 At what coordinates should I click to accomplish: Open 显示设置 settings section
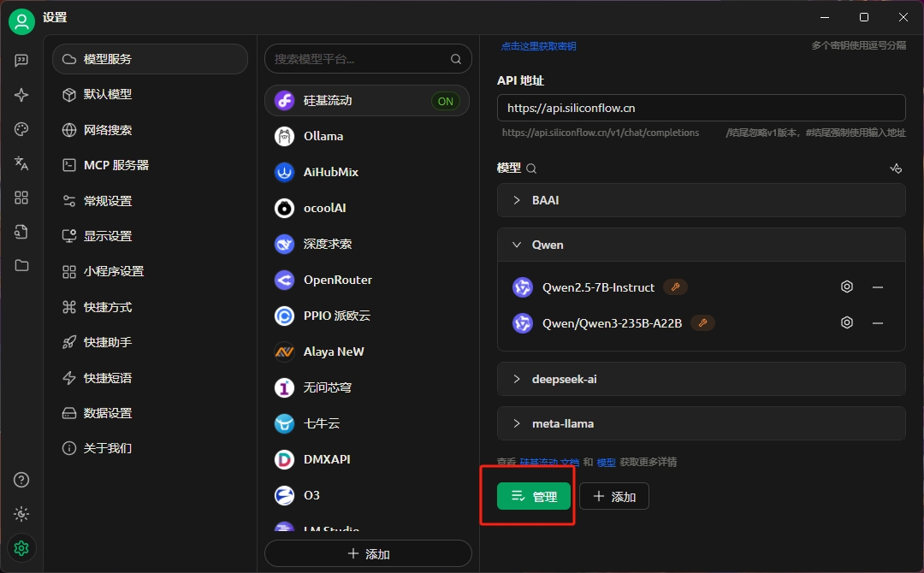click(x=150, y=236)
